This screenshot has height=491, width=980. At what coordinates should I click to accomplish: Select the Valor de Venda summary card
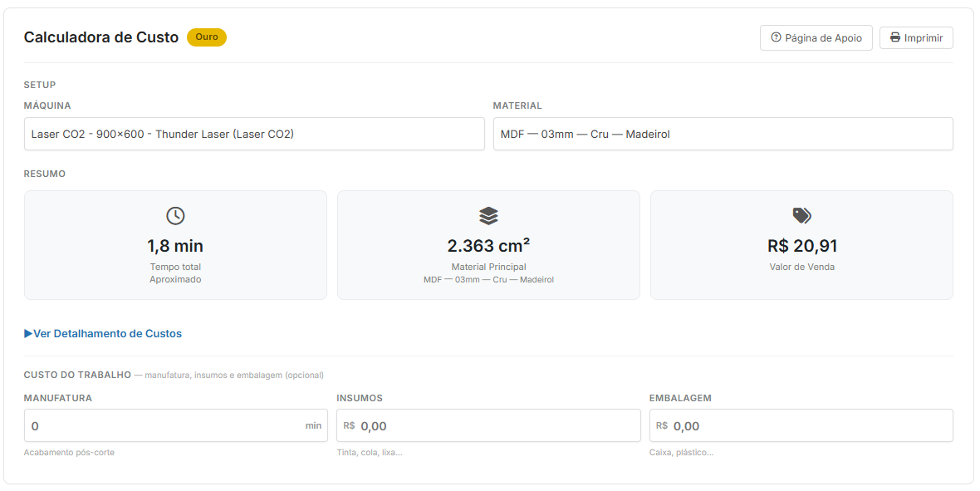[802, 245]
